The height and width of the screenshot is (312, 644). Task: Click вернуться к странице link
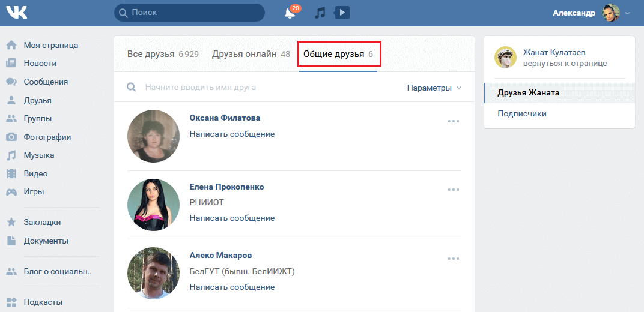pos(565,63)
